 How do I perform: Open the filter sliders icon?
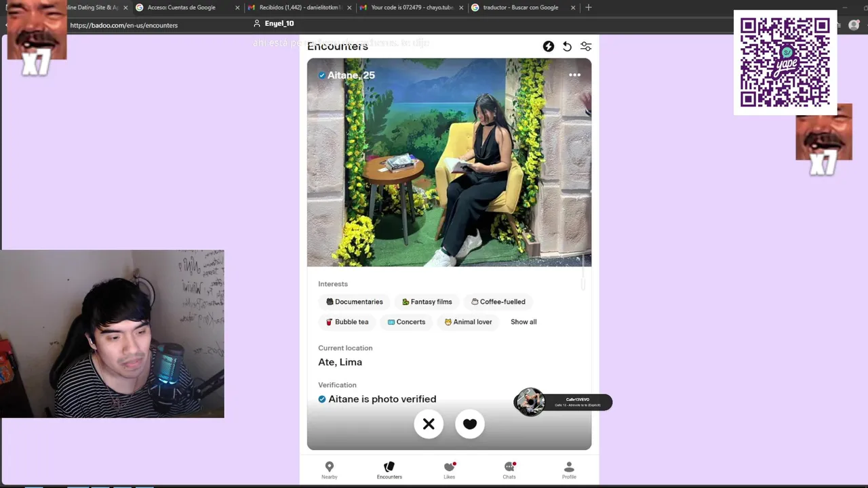tap(586, 46)
